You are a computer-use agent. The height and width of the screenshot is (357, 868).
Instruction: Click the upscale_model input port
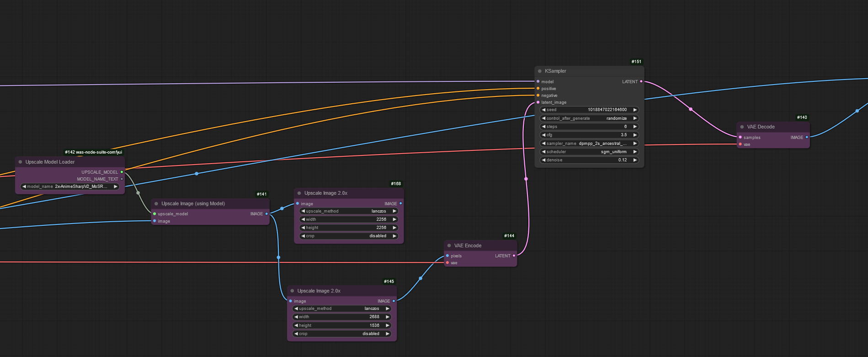(x=154, y=213)
